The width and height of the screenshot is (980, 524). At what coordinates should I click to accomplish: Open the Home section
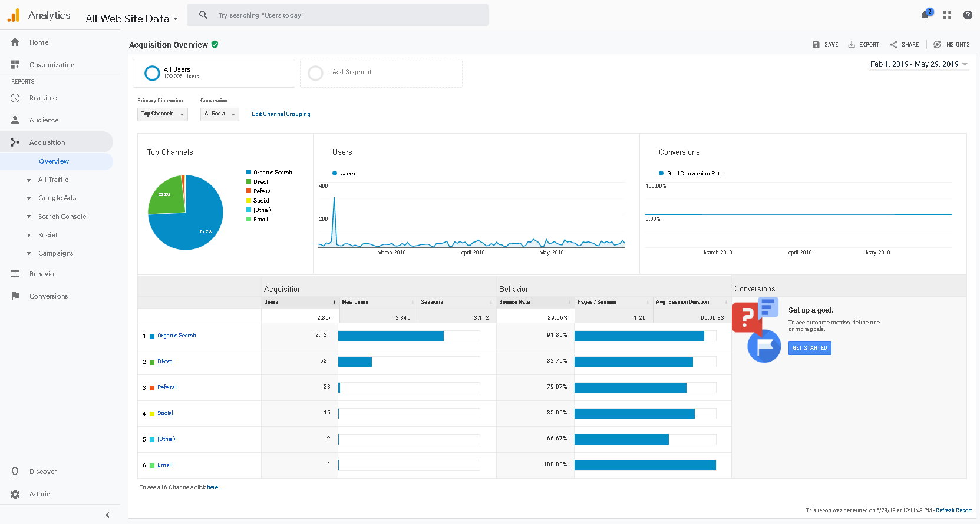39,42
